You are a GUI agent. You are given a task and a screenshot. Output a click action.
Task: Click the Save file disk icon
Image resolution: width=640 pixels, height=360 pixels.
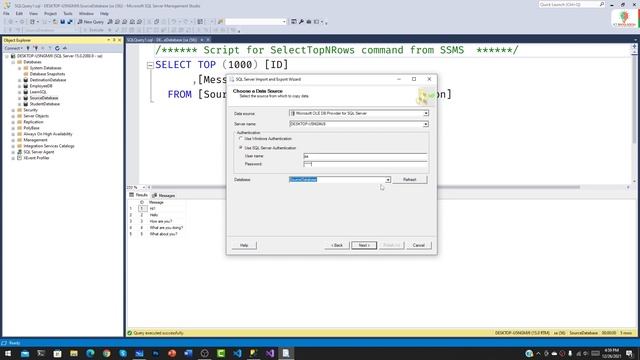point(62,22)
